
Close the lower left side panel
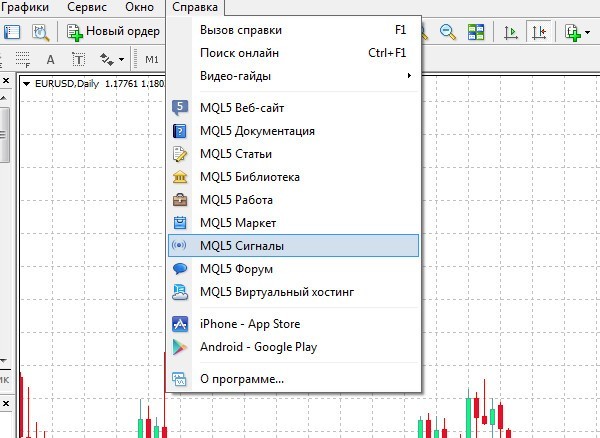(6, 404)
